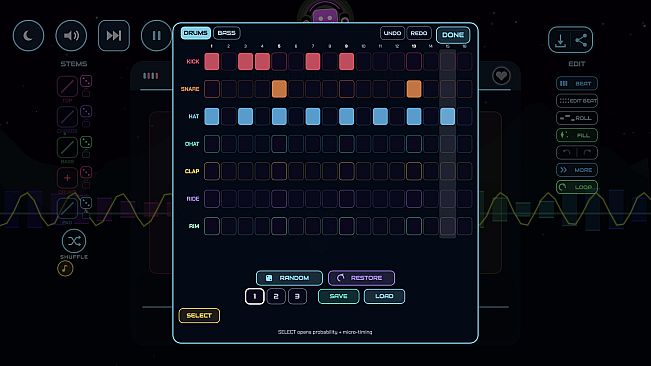This screenshot has height=366, width=651.
Task: Save the pattern with SAVE
Action: tap(338, 296)
